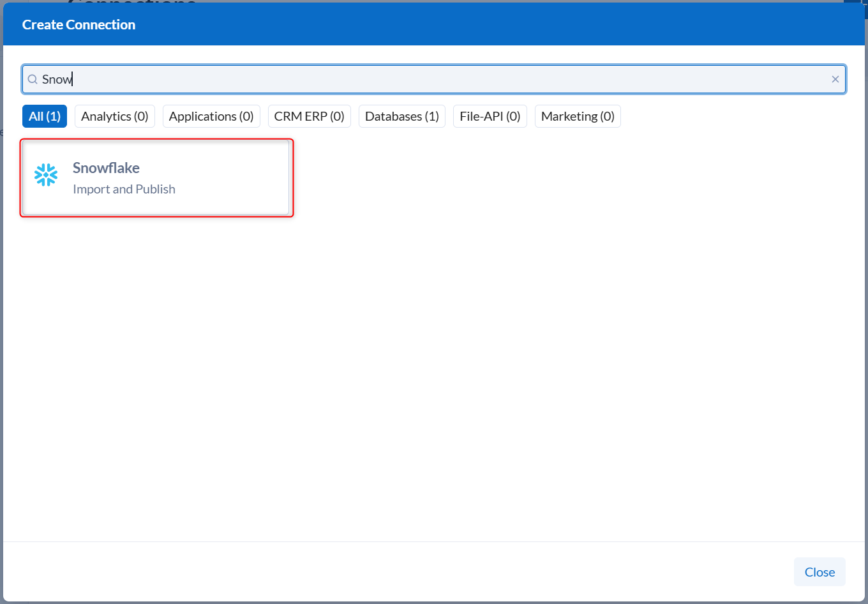Show Marketing (0) connections
This screenshot has width=868, height=604.
coord(578,116)
